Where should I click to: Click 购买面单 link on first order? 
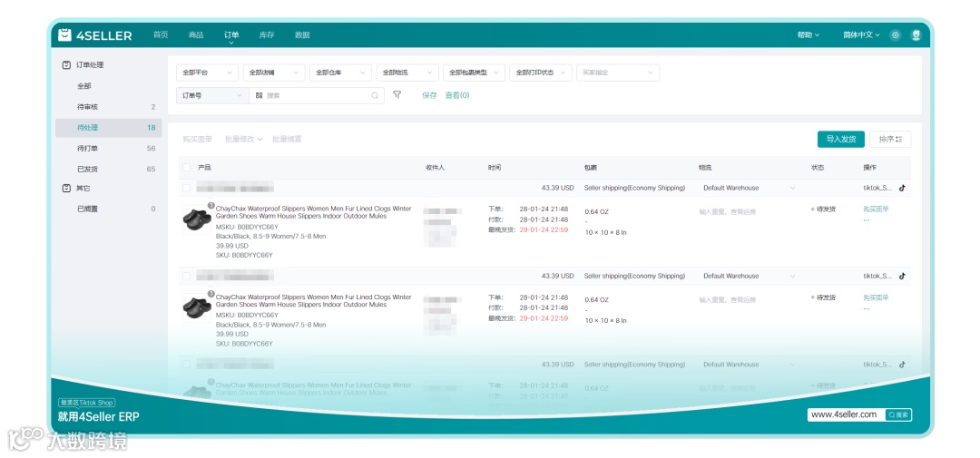pos(876,210)
